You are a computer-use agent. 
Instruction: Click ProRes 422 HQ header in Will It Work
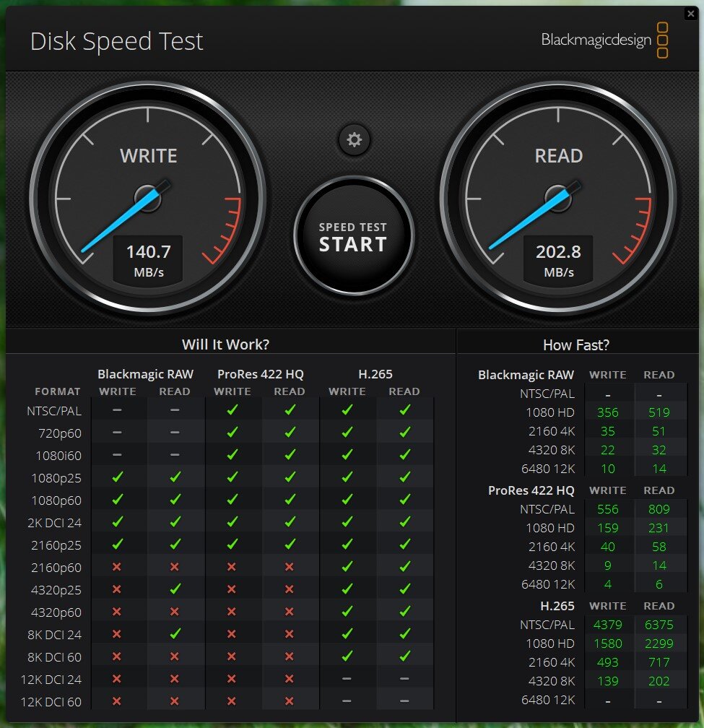coord(261,374)
